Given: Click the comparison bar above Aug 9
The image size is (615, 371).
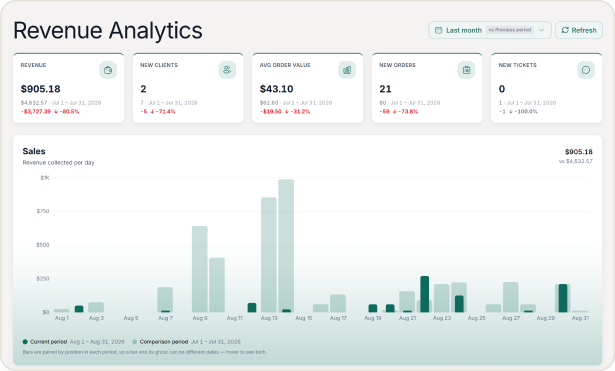Looking at the screenshot, I should point(200,269).
